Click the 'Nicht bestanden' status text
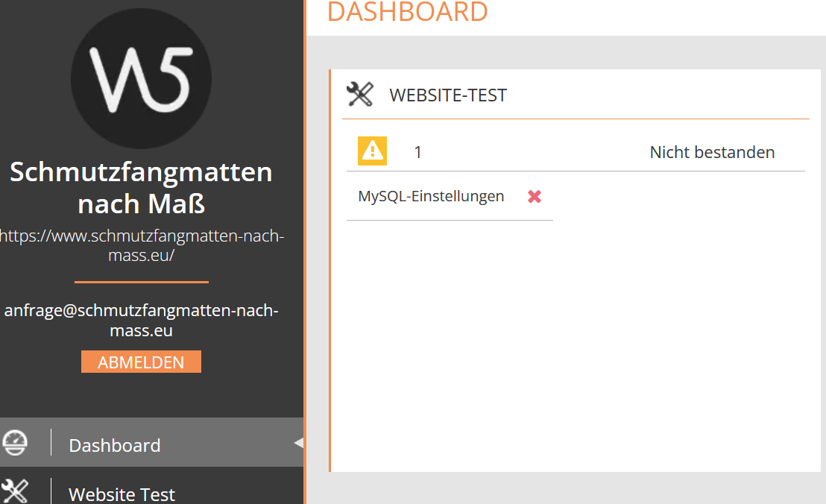 pos(712,153)
